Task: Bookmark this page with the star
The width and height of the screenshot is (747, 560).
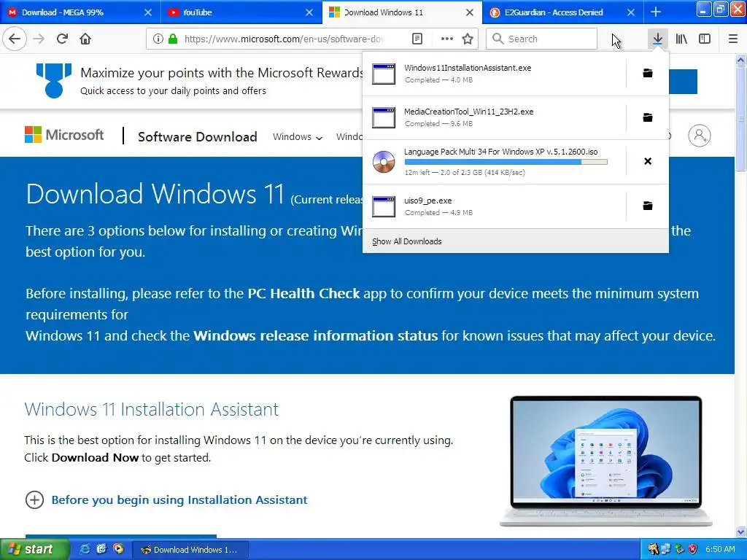Action: 468,39
